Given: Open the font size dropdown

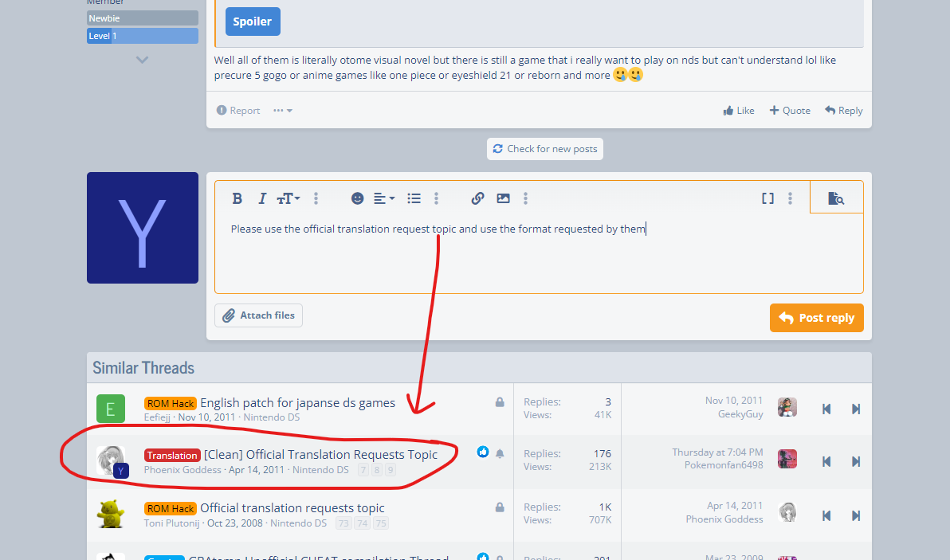Looking at the screenshot, I should point(289,198).
